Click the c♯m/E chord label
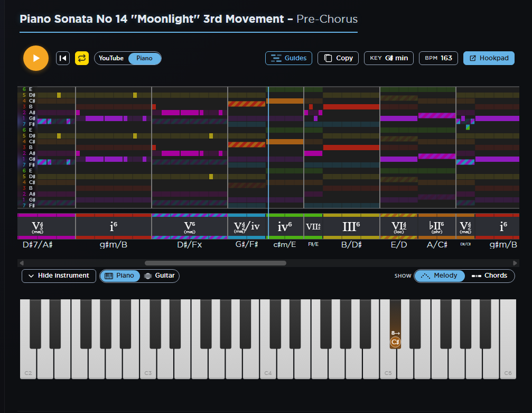The width and height of the screenshot is (532, 413). [285, 244]
